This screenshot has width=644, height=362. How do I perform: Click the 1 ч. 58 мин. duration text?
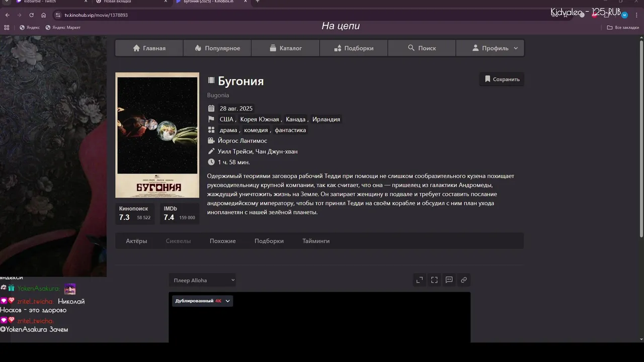234,162
